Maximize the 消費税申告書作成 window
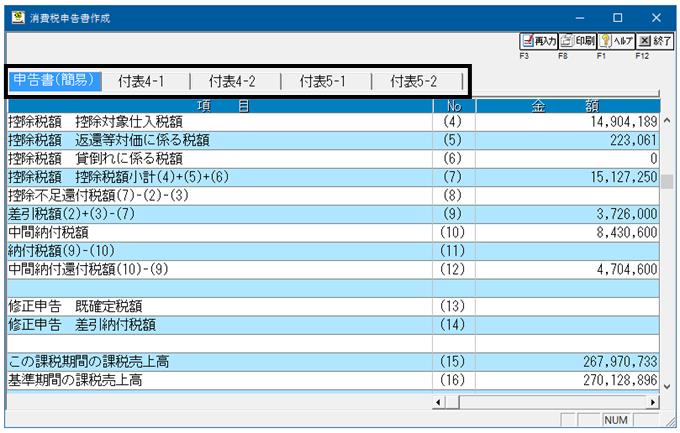 click(x=618, y=18)
